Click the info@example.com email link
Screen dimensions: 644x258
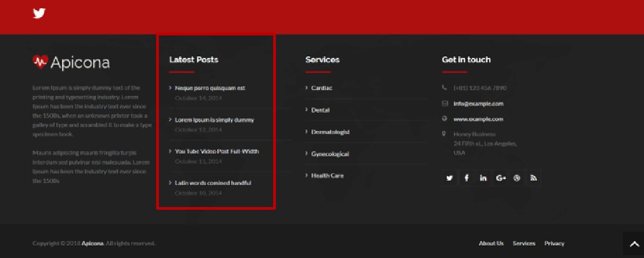click(478, 104)
